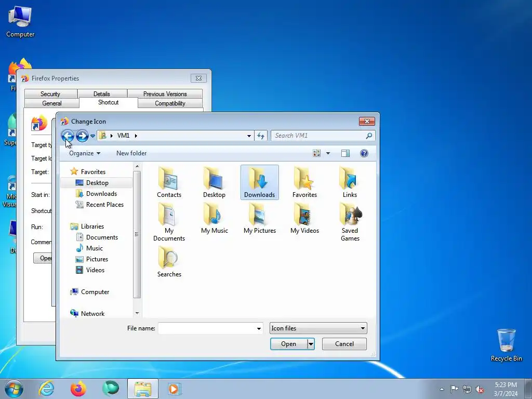Select the Links folder
Screen dimensions: 532x399
click(350, 182)
